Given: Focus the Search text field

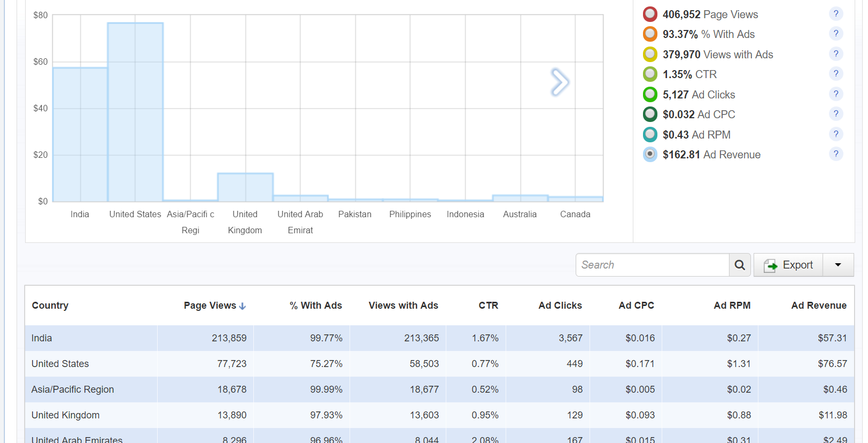Looking at the screenshot, I should (652, 265).
